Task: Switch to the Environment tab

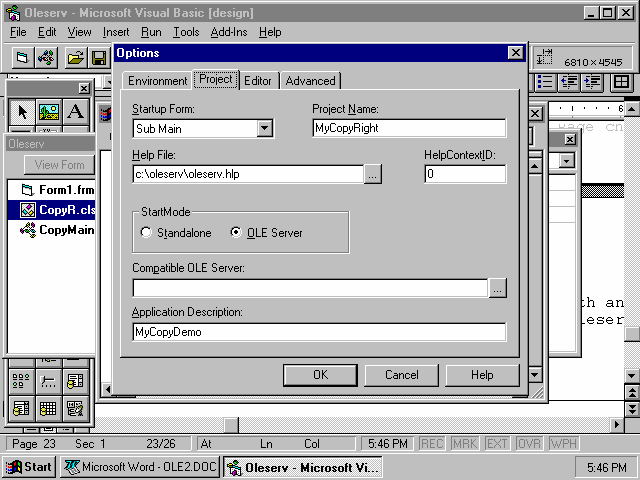Action: tap(157, 81)
